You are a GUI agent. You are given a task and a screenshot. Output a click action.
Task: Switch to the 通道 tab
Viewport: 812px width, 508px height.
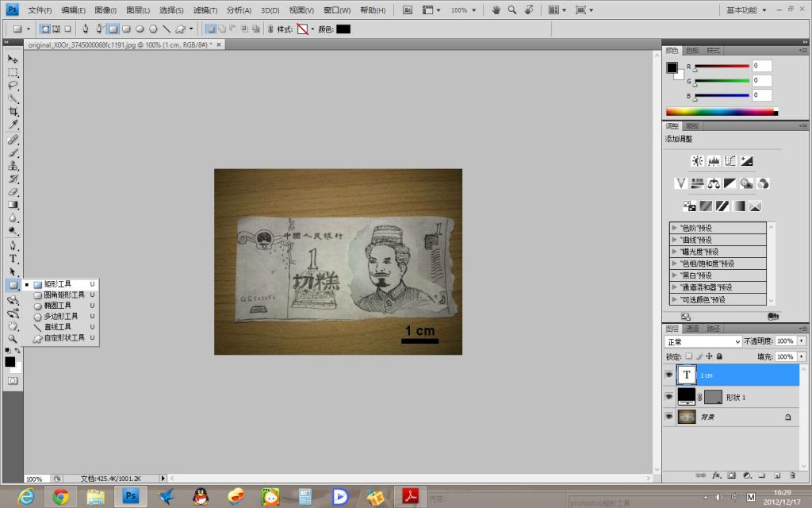692,329
